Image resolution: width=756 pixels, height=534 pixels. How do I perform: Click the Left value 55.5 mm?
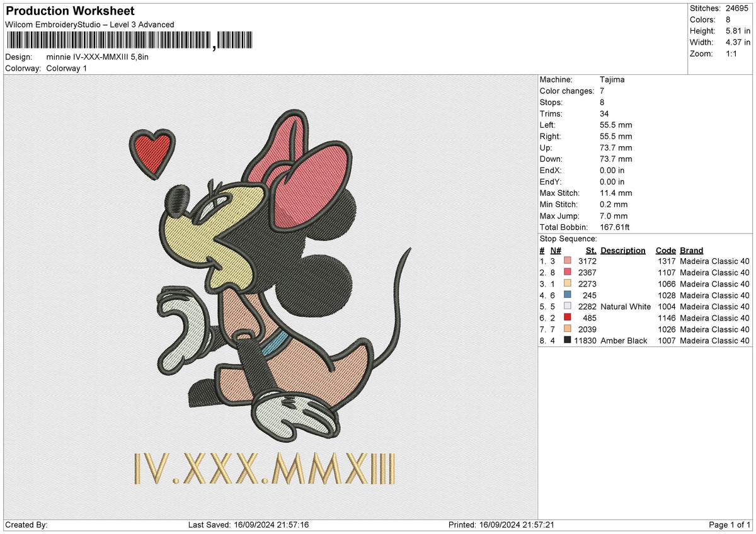click(616, 125)
